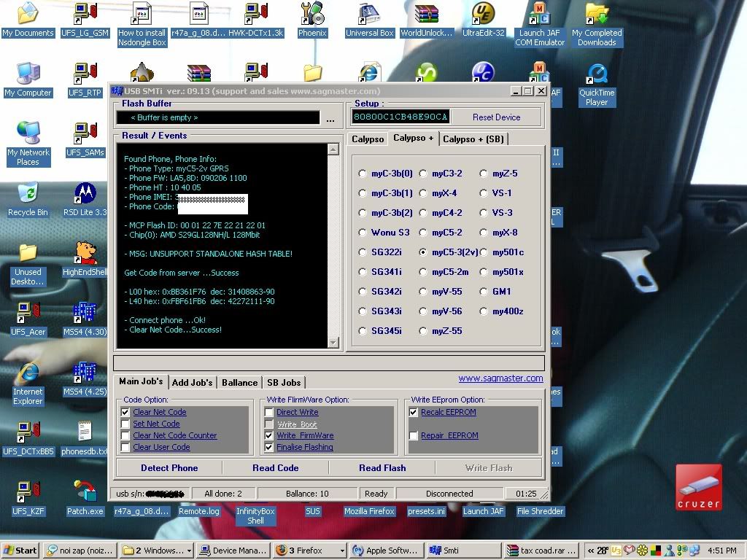Check the Clear User Code option
Viewport: 747px width, 560px height.
125,447
